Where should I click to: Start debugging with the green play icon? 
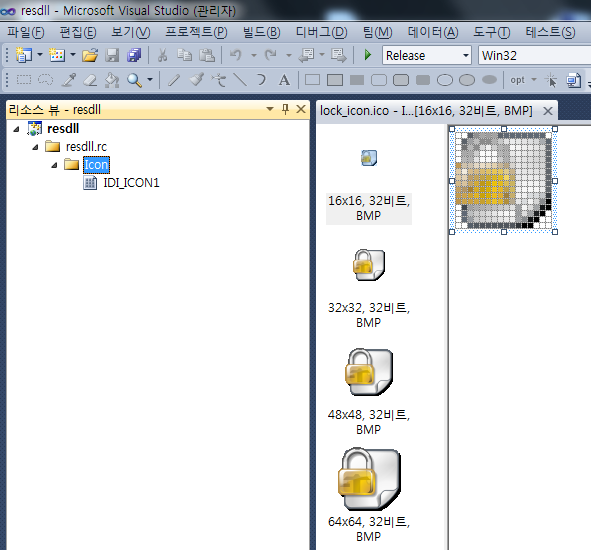point(368,55)
